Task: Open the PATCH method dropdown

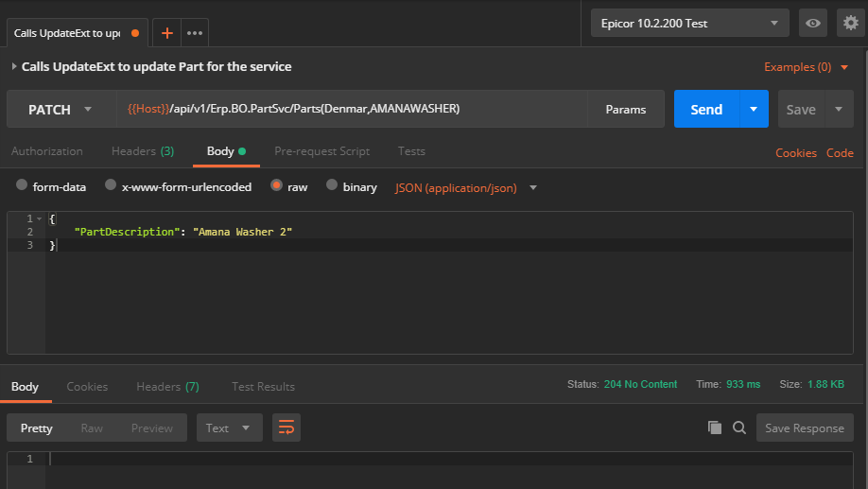Action: tap(61, 110)
